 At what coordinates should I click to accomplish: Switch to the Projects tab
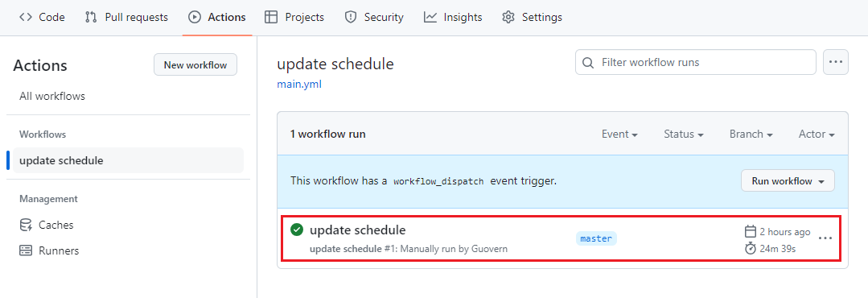pos(294,17)
